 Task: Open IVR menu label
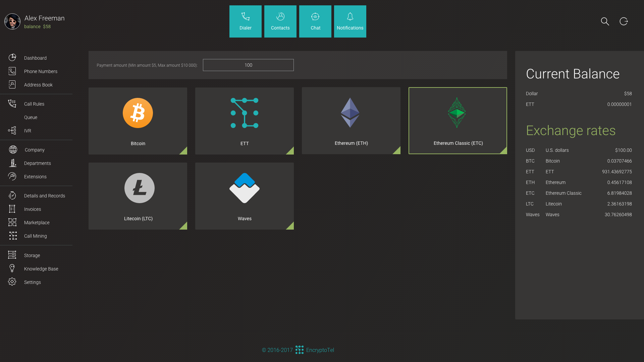[x=28, y=131]
